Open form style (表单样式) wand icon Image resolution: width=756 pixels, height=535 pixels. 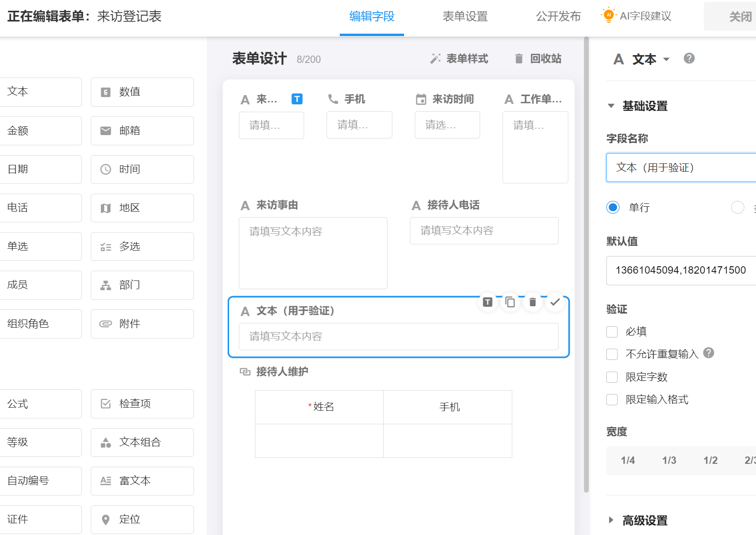[x=435, y=59]
